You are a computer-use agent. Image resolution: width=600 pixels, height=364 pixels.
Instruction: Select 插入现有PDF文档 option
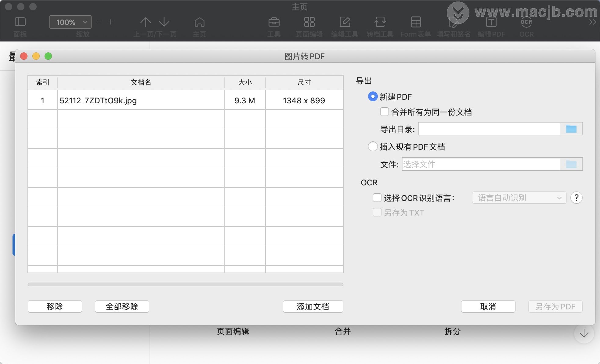(x=372, y=147)
